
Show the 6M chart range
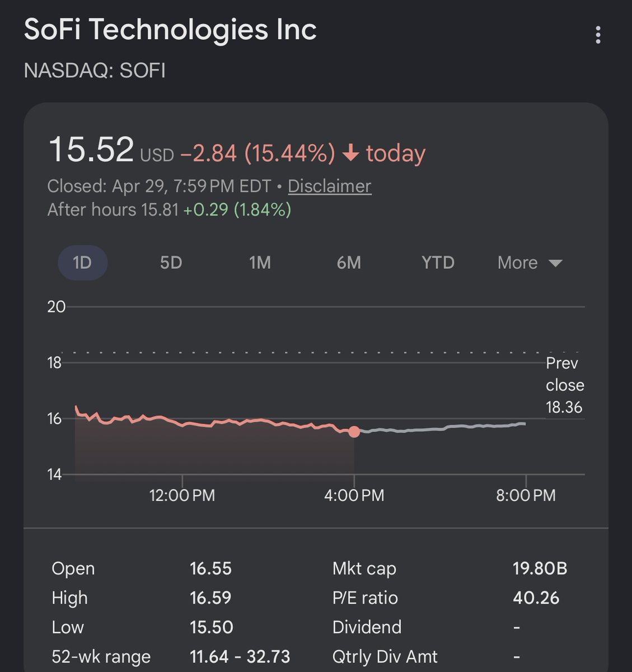[x=349, y=263]
